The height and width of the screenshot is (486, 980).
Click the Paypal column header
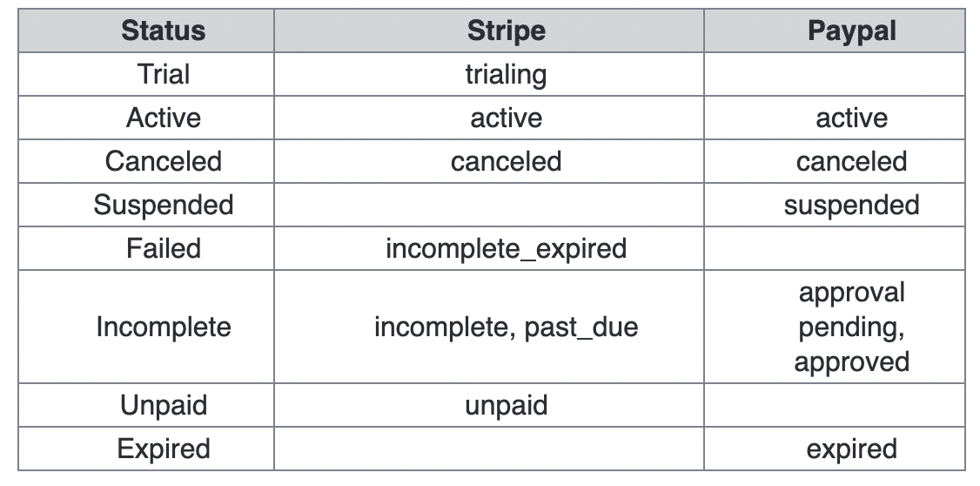tap(851, 31)
